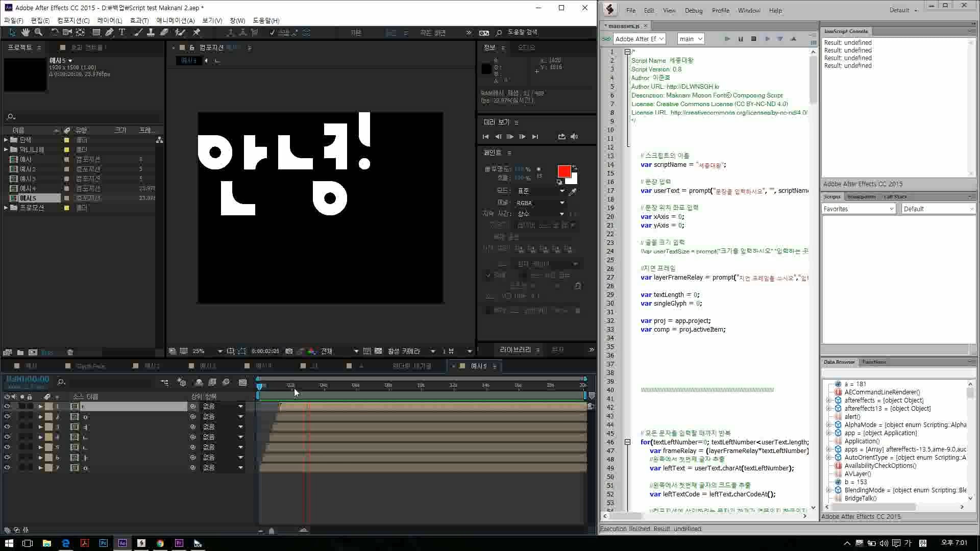The width and height of the screenshot is (980, 551).
Task: Open the graph editor icon in timeline
Action: [x=243, y=382]
